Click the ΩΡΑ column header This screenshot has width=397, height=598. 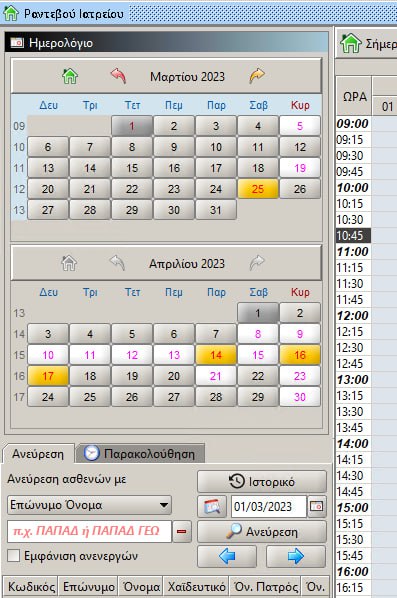[x=354, y=96]
